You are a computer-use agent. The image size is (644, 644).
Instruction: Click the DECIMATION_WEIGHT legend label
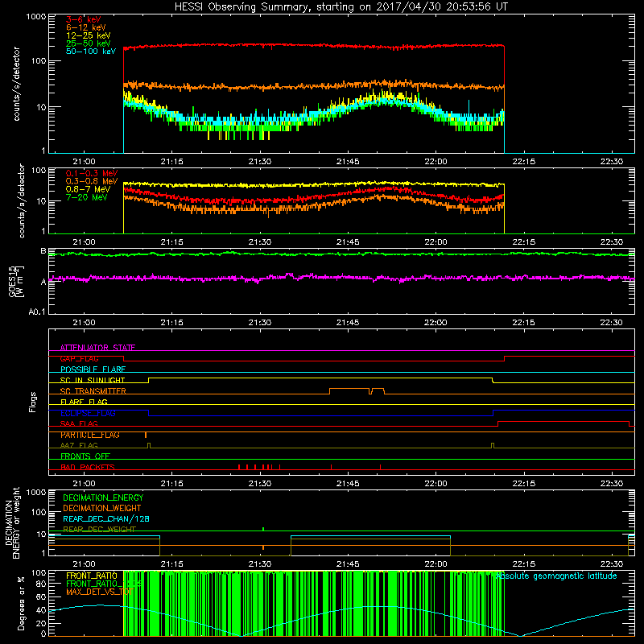(102, 508)
